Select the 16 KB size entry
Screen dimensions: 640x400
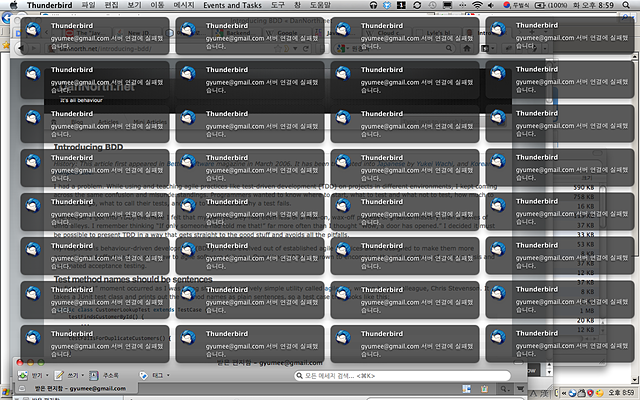[585, 206]
